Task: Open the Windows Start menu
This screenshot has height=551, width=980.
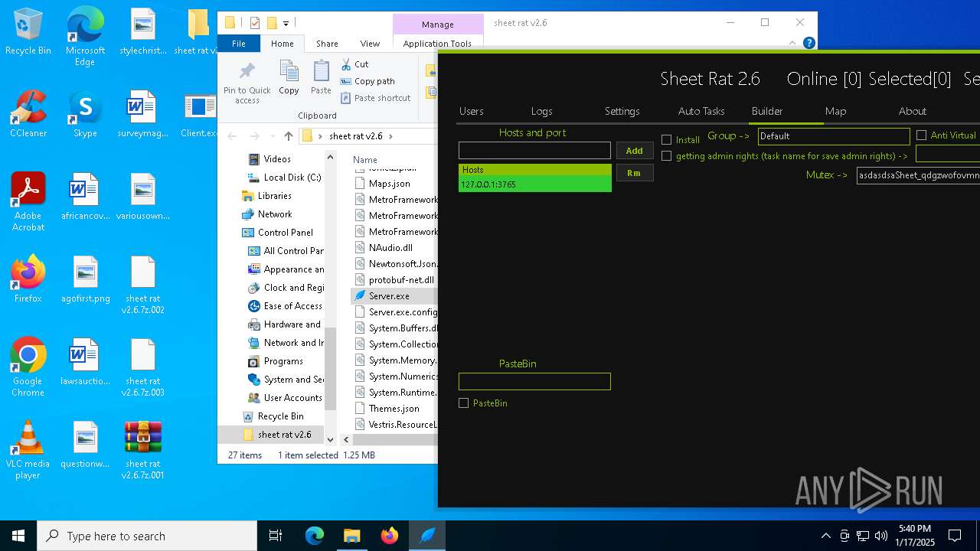Action: pyautogui.click(x=18, y=536)
